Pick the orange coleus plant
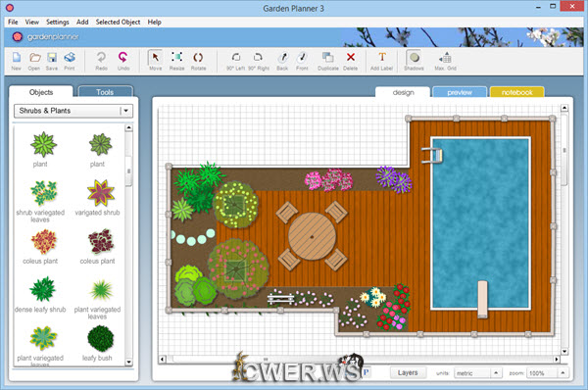 43,241
